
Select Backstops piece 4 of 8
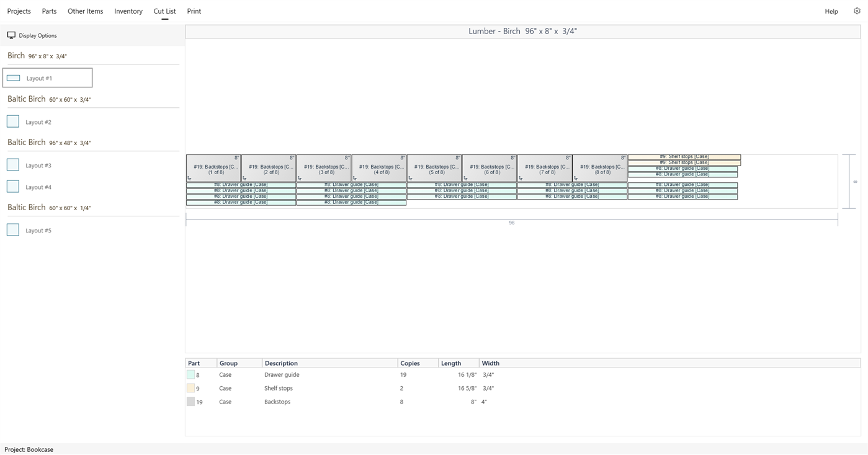click(380, 168)
